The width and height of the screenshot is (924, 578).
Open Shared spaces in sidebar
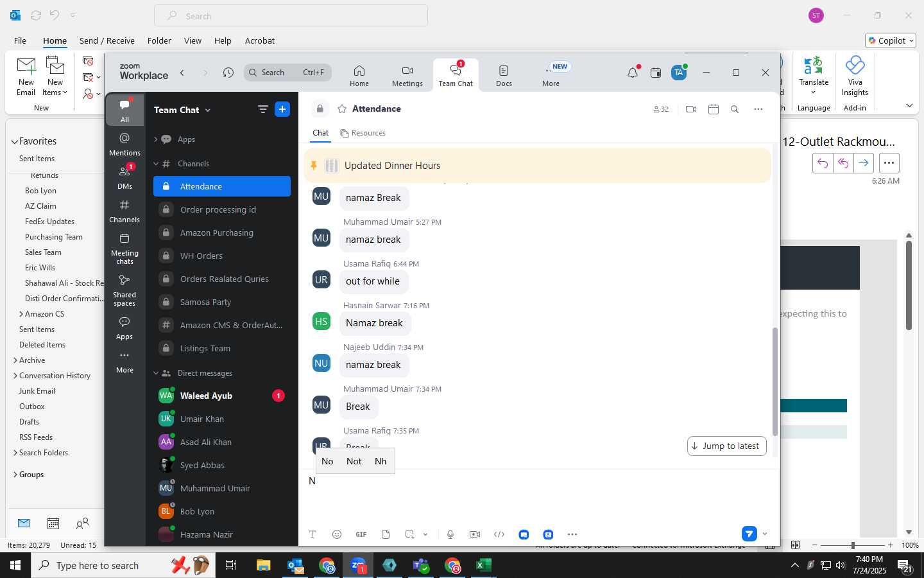tap(124, 290)
